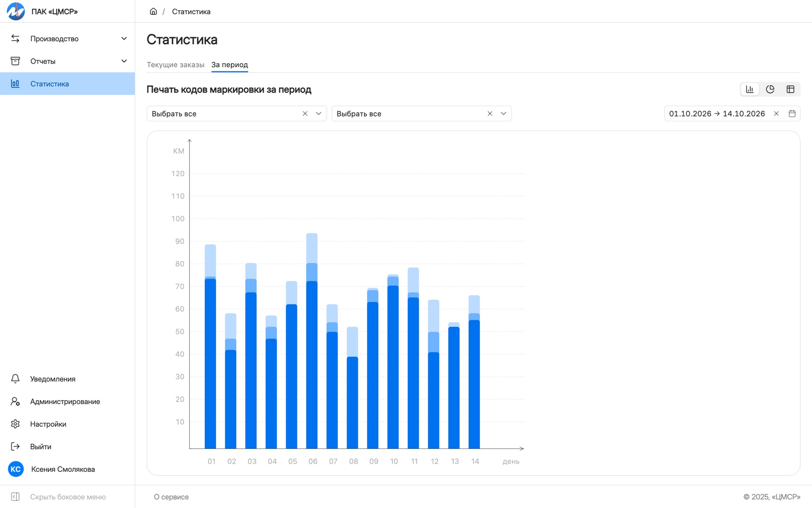This screenshot has height=508, width=812.
Task: Open Администрирование page
Action: 68,401
